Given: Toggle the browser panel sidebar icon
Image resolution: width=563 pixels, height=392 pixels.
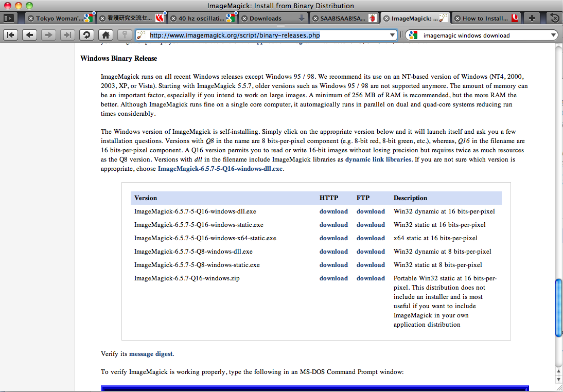Looking at the screenshot, I should (x=8, y=17).
